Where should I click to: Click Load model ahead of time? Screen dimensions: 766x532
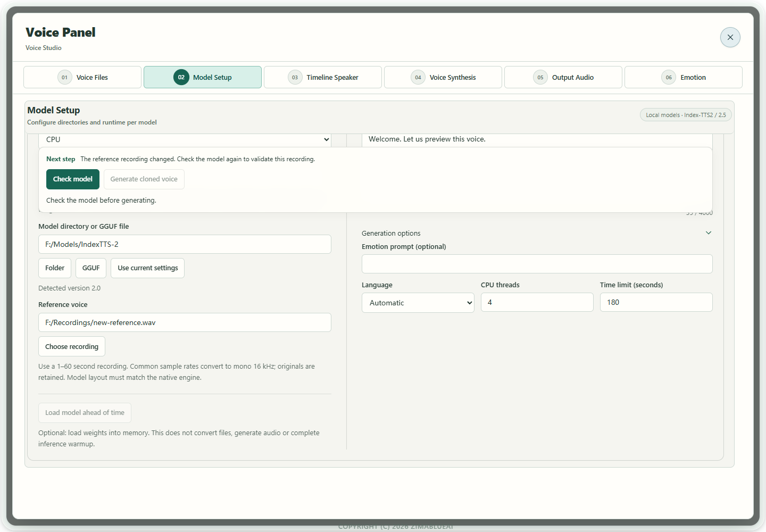[85, 413]
